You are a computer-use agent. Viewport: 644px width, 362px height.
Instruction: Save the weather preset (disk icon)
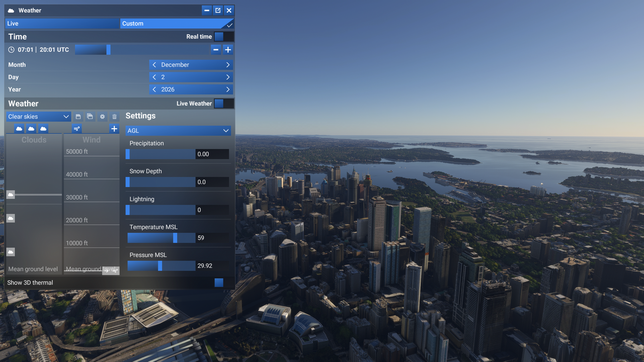point(78,117)
